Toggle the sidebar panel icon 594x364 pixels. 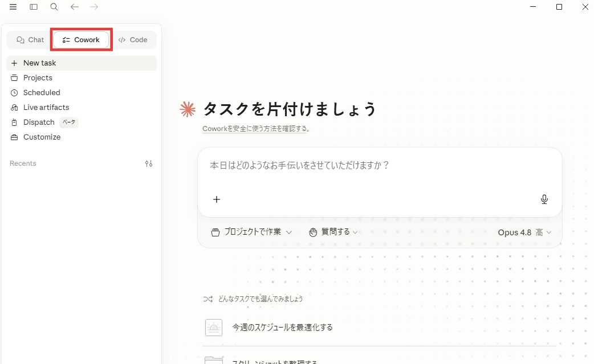pos(34,7)
